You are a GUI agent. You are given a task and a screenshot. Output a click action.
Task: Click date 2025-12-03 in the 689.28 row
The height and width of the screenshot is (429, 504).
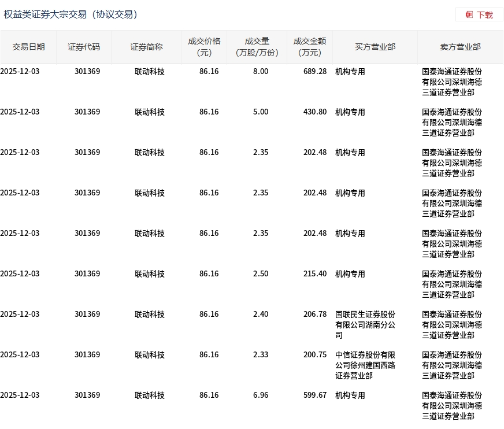pyautogui.click(x=20, y=71)
